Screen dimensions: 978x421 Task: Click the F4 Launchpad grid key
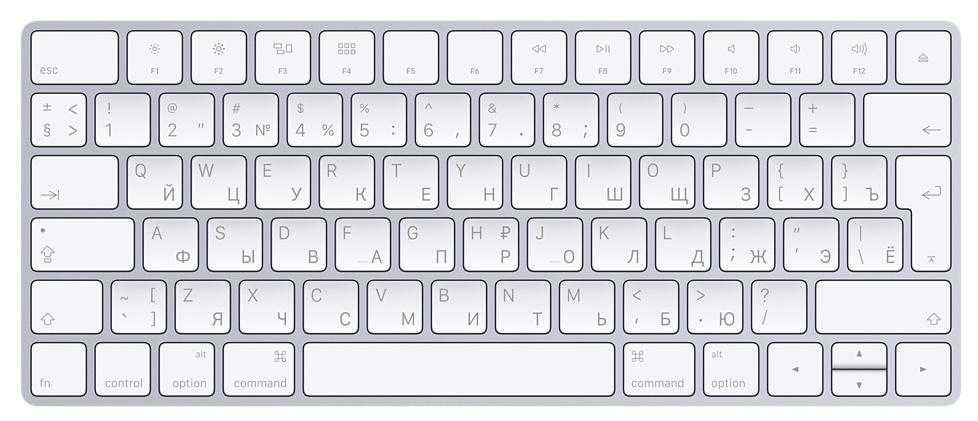(347, 57)
